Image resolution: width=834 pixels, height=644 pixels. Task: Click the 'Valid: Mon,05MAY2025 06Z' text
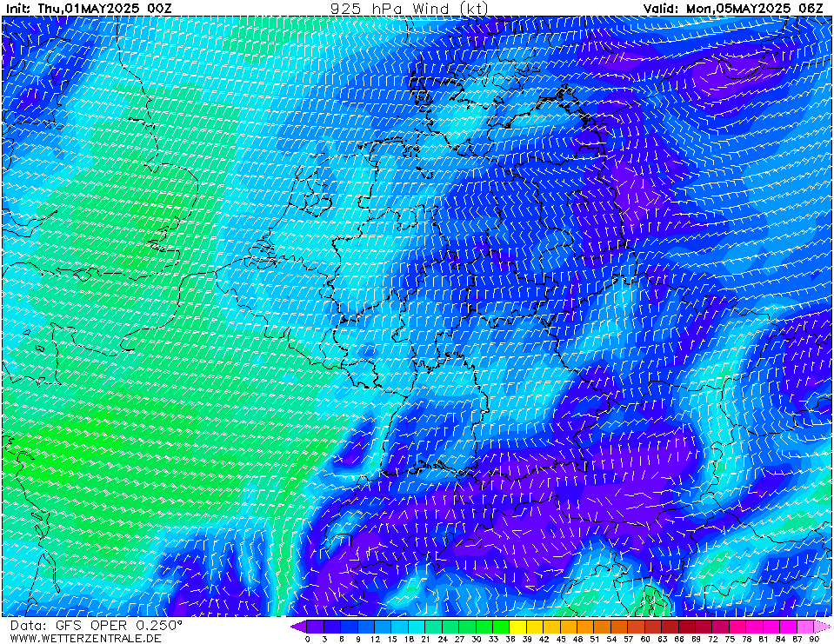(733, 9)
